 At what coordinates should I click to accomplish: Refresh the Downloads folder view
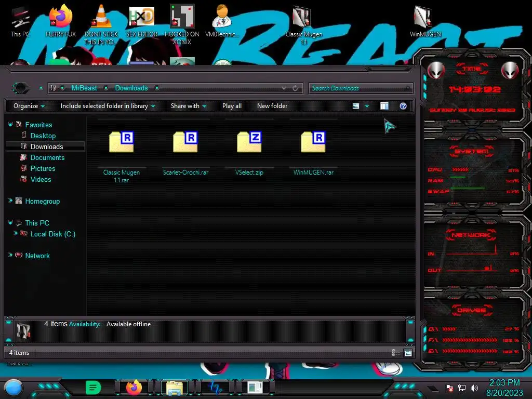(x=295, y=88)
